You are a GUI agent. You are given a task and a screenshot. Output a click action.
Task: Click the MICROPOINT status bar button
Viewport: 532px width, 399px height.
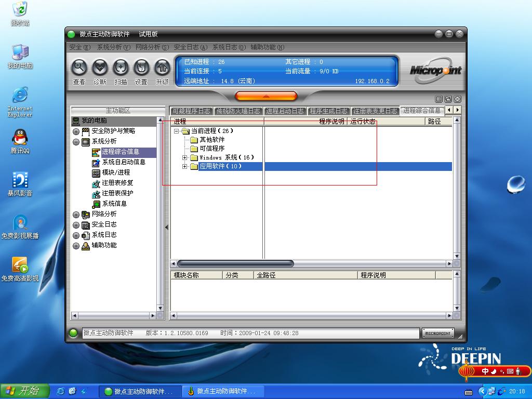[x=438, y=333]
